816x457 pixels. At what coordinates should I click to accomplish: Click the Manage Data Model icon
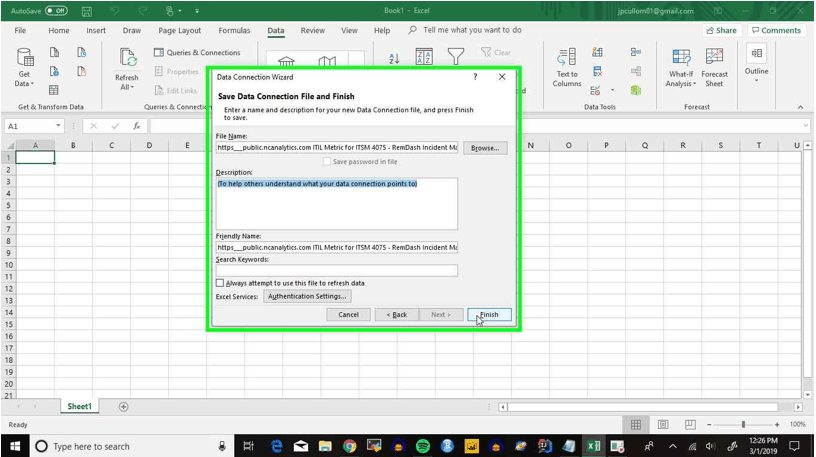coord(635,91)
